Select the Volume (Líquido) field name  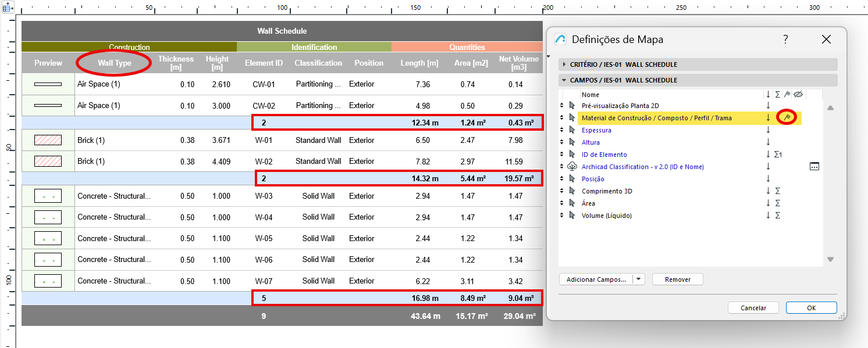[607, 216]
